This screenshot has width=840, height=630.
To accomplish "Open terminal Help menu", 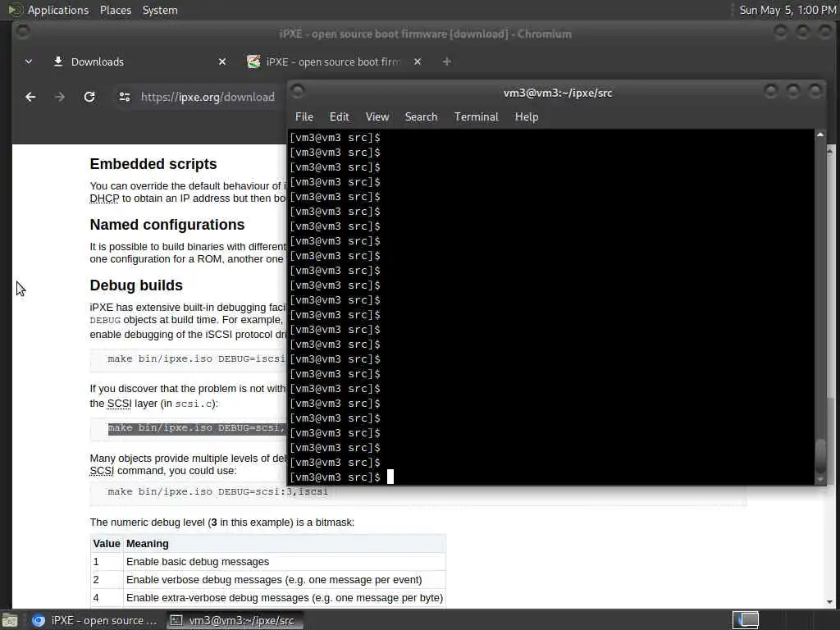I will pyautogui.click(x=527, y=116).
